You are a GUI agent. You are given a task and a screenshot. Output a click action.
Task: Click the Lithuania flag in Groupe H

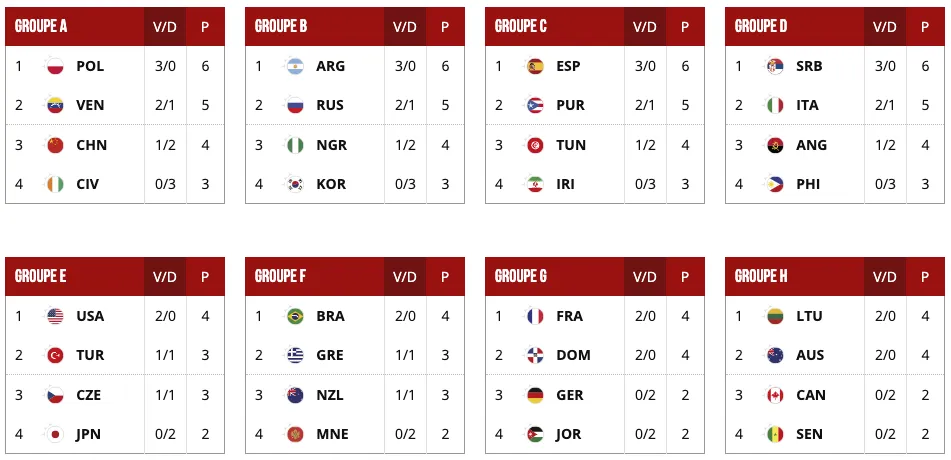[775, 316]
